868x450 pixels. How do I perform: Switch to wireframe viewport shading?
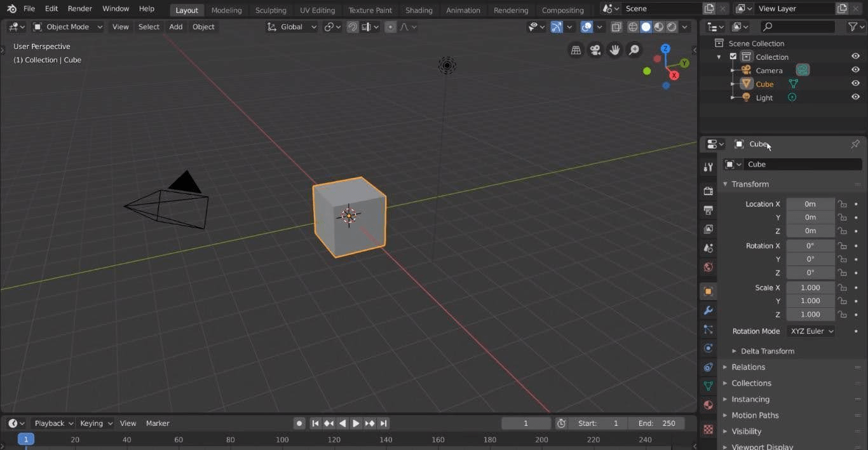633,27
